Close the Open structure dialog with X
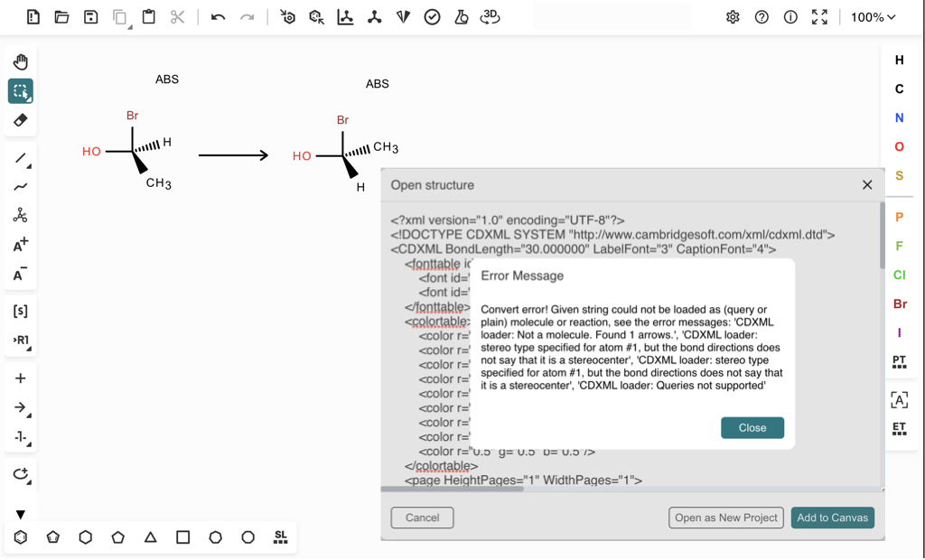This screenshot has height=560, width=925. tap(867, 184)
